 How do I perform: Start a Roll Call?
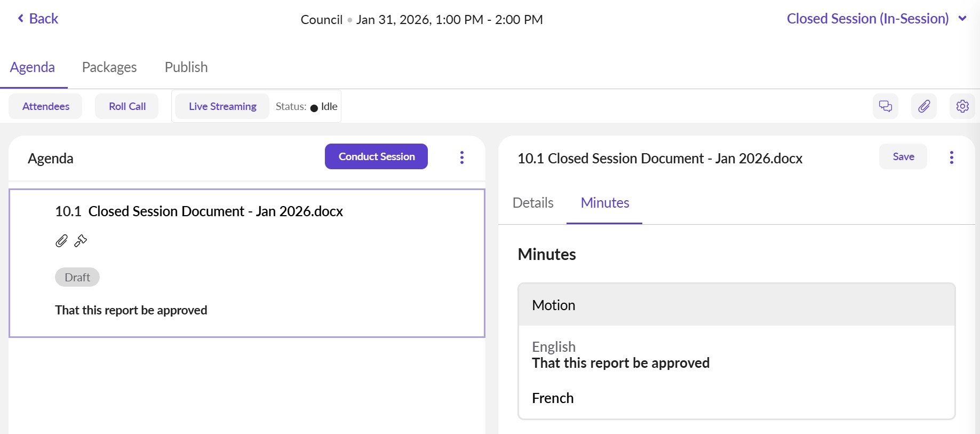(x=127, y=106)
